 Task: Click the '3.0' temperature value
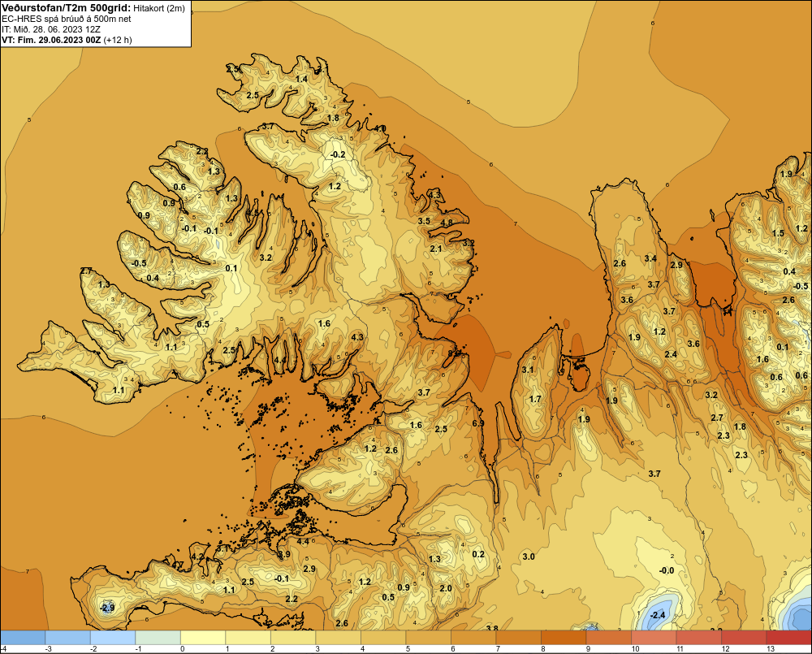click(x=529, y=557)
